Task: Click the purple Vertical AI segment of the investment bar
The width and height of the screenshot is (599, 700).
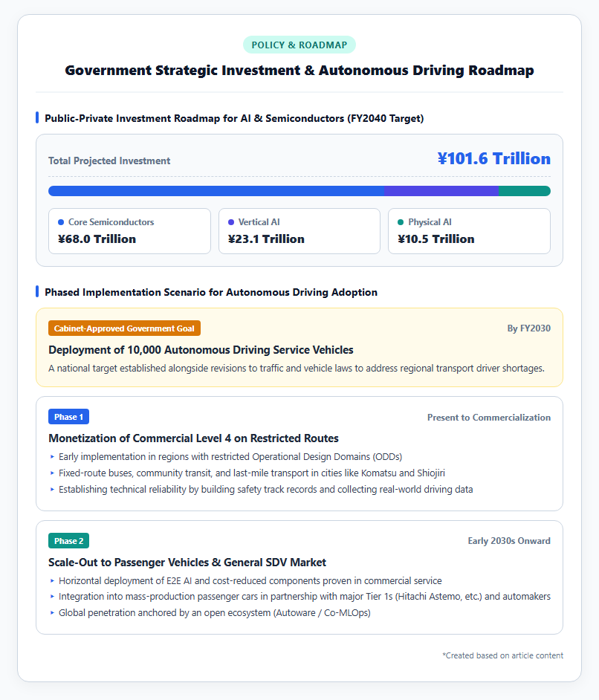Action: coord(441,191)
